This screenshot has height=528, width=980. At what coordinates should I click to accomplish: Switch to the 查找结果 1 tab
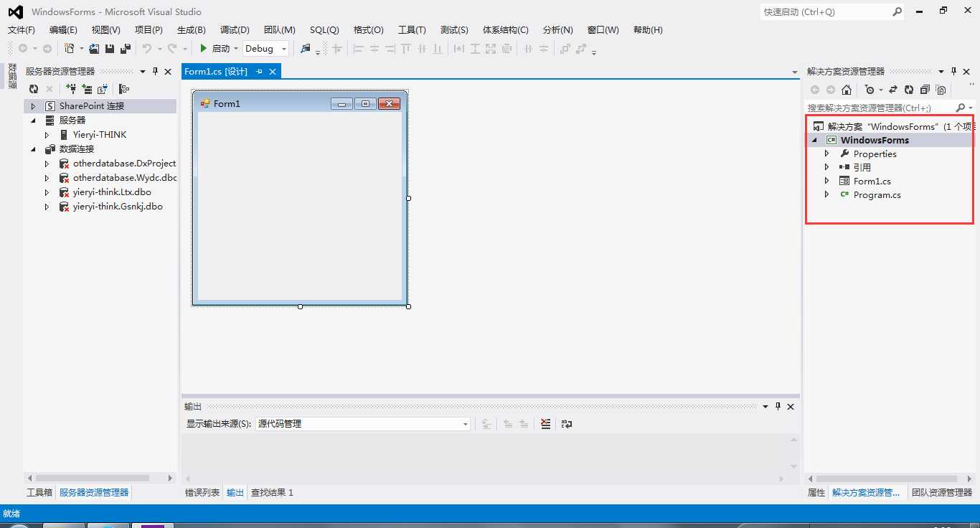[272, 493]
